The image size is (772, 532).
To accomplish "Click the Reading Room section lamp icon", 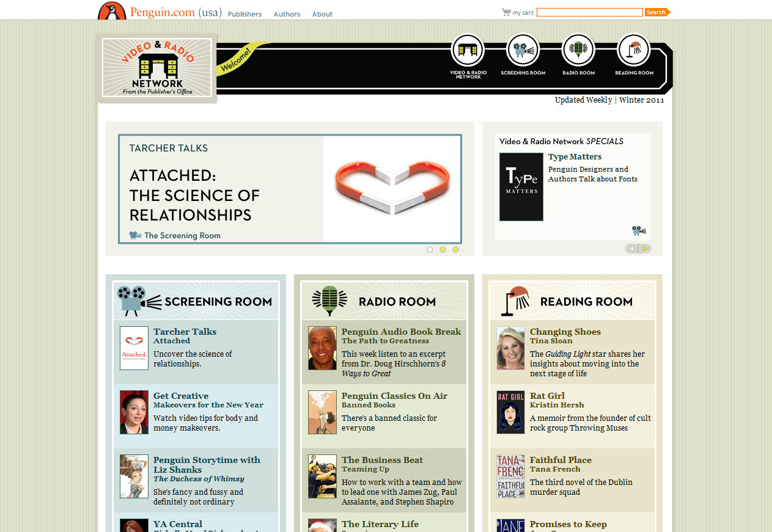I will pyautogui.click(x=515, y=301).
